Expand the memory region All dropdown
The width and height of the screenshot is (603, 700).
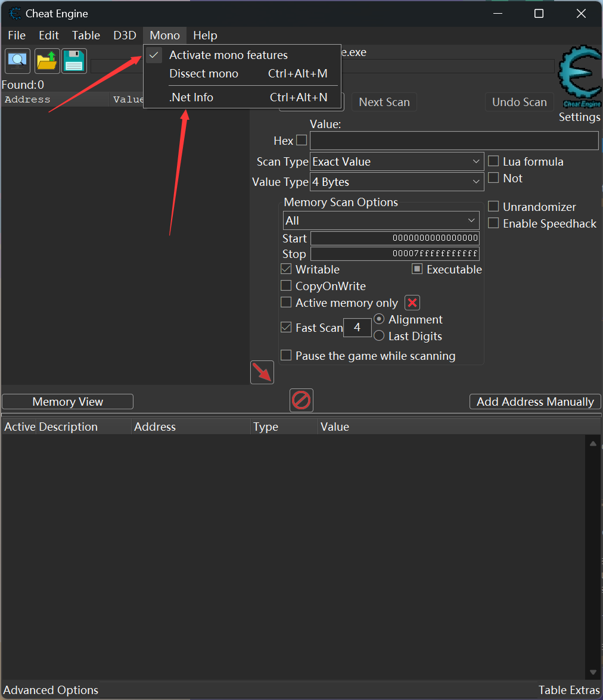381,220
